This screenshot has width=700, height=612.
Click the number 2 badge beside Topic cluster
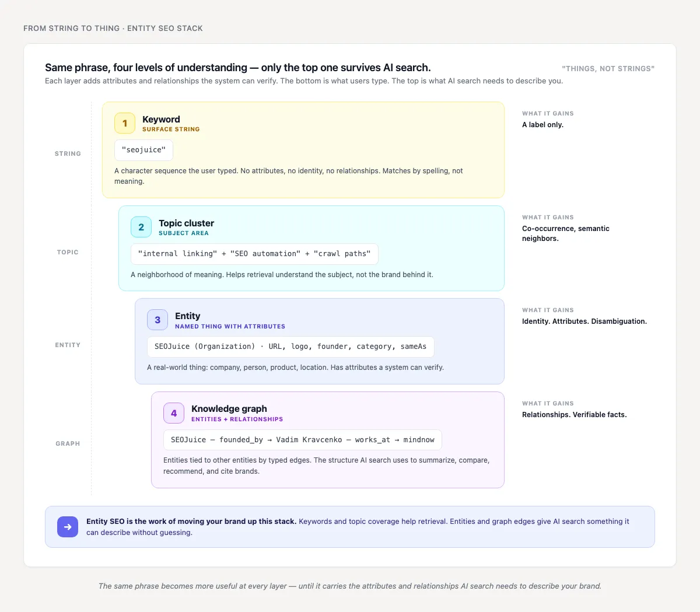(141, 227)
